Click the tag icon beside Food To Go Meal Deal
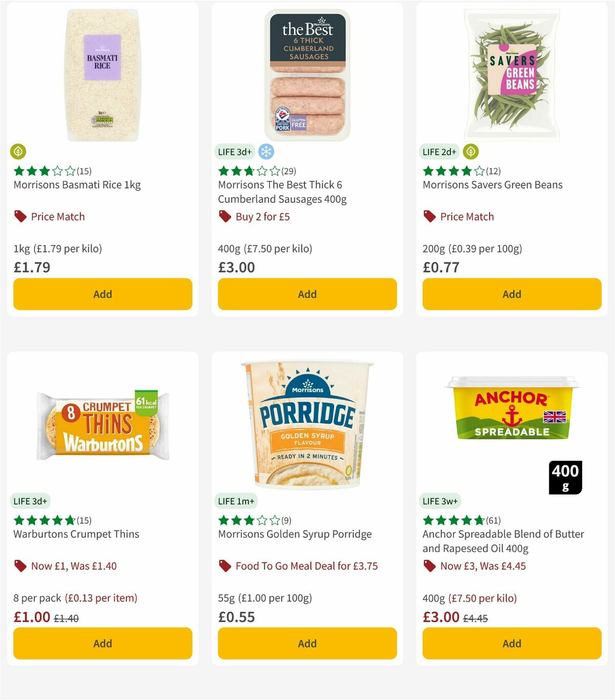This screenshot has height=700, width=615. click(x=225, y=566)
